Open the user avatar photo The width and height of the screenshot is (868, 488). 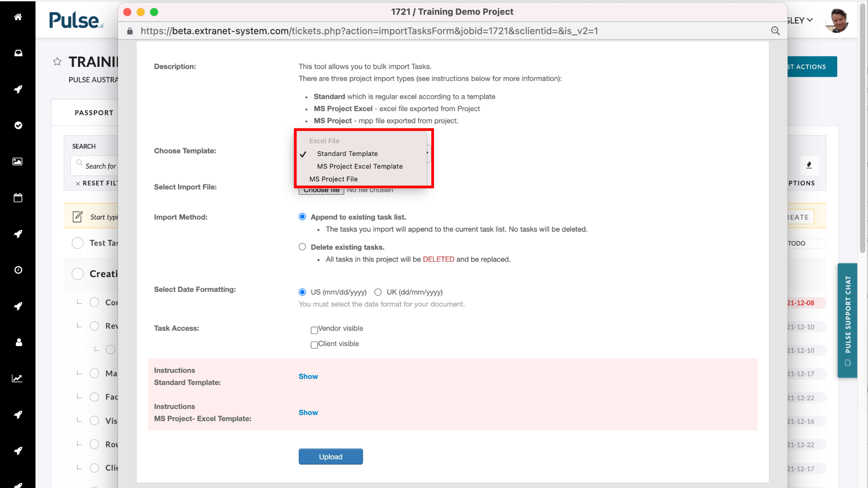[836, 20]
